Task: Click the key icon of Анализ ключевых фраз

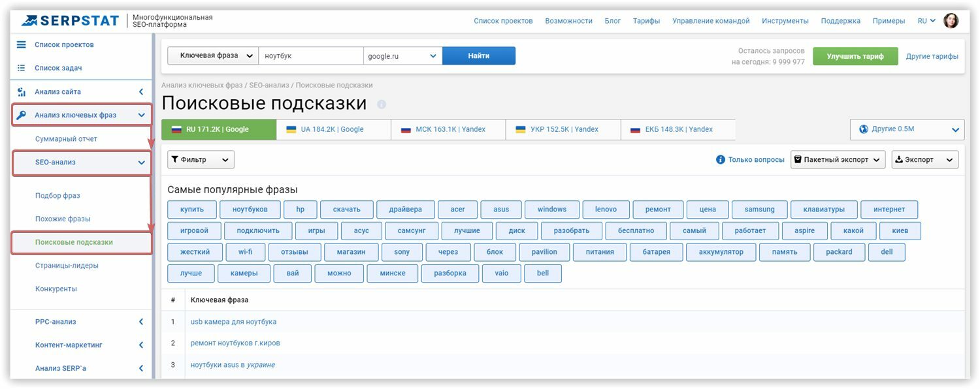Action: click(x=21, y=116)
